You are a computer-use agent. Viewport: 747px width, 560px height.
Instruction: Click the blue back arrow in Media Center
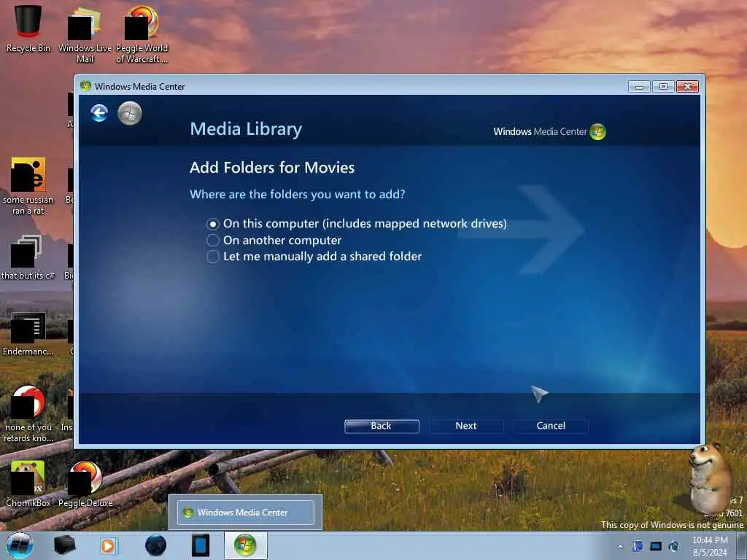99,113
